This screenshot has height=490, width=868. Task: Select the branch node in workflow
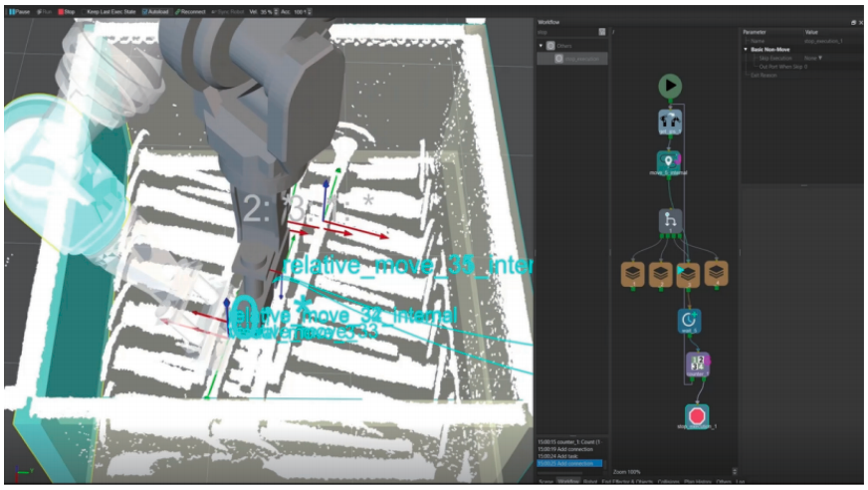[x=670, y=221]
